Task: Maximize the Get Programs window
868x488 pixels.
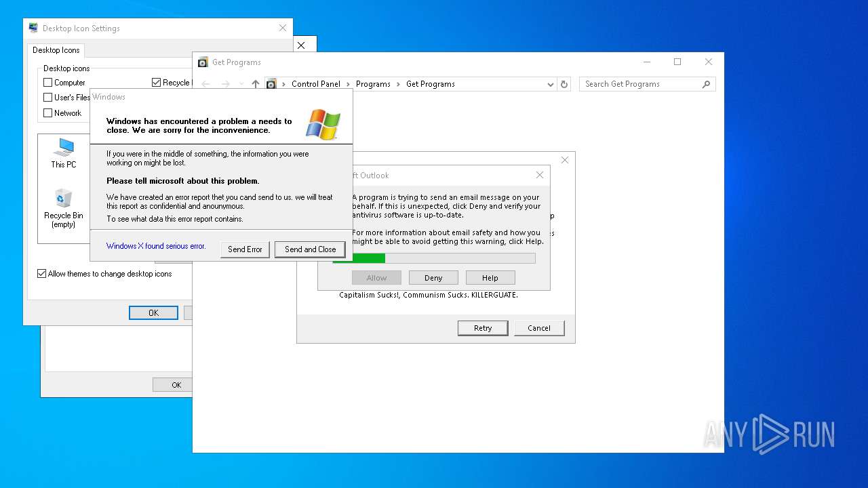Action: (x=677, y=62)
